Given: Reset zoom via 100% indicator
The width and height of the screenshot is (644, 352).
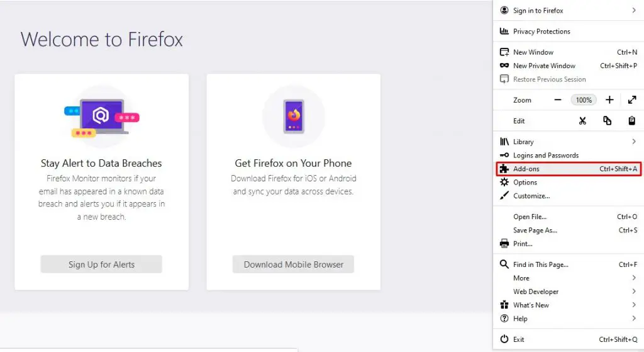Looking at the screenshot, I should [583, 100].
